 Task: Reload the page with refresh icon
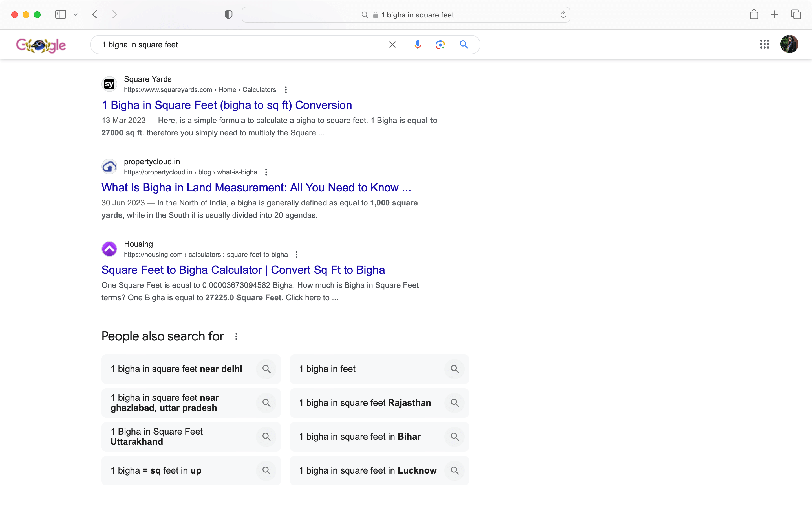pyautogui.click(x=563, y=14)
